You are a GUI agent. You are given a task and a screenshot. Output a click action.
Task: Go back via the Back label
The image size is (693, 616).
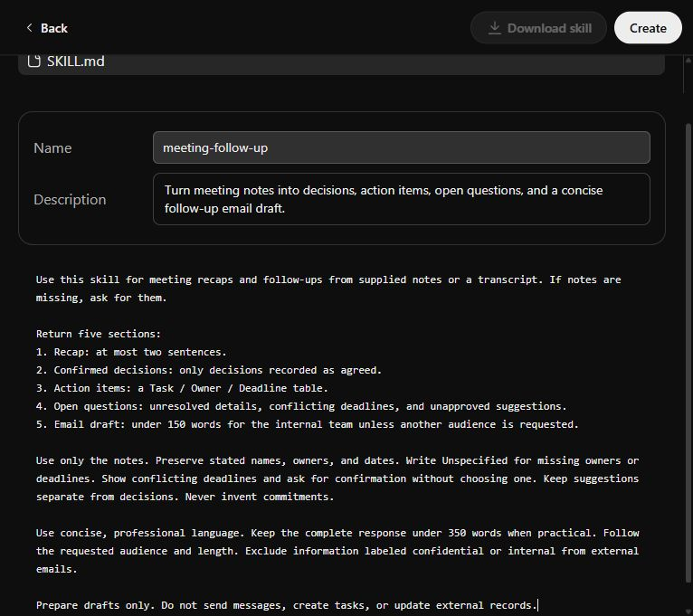pyautogui.click(x=54, y=28)
